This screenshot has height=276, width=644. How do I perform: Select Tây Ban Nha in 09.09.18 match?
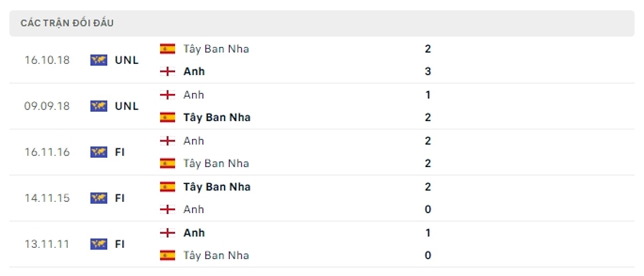coord(216,117)
